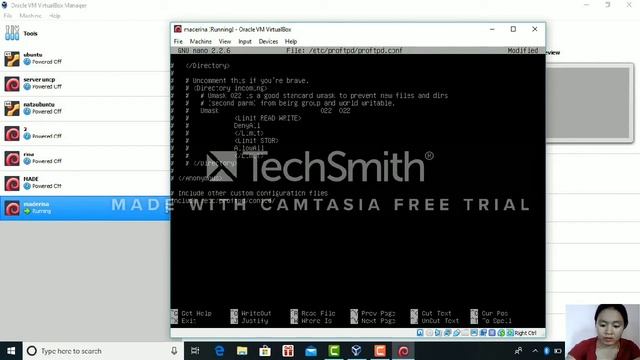This screenshot has width=640, height=360.
Task: Select the ubuntu virtual machine
Action: pyautogui.click(x=84, y=58)
